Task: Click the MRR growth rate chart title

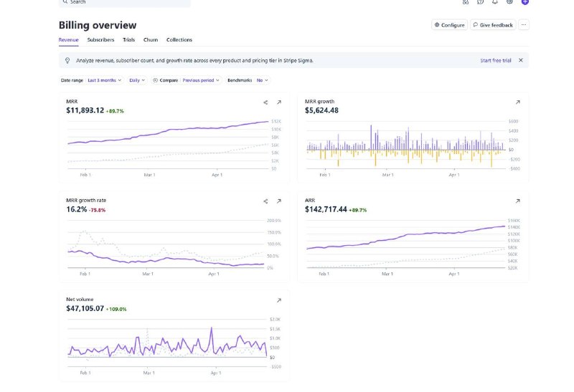Action: click(86, 201)
